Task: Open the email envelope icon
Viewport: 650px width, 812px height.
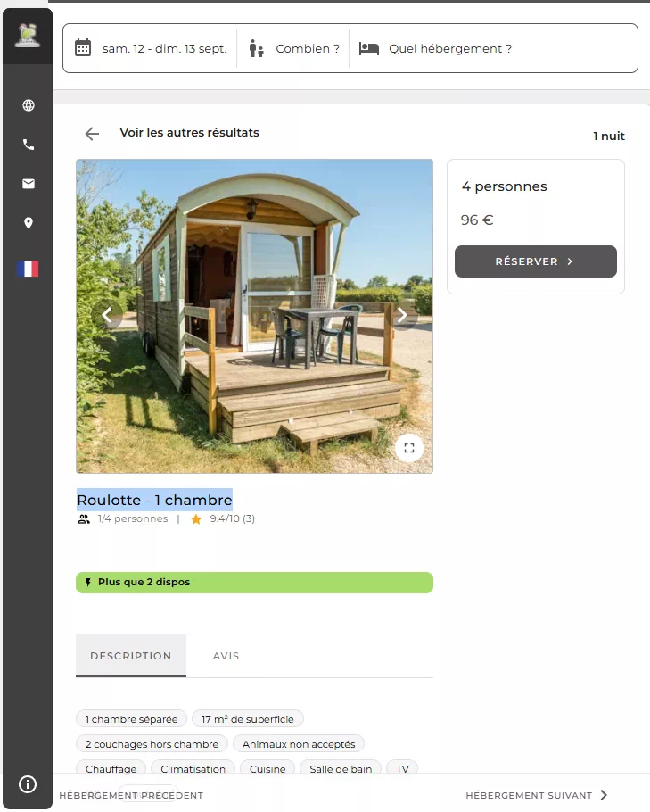Action: [29, 184]
